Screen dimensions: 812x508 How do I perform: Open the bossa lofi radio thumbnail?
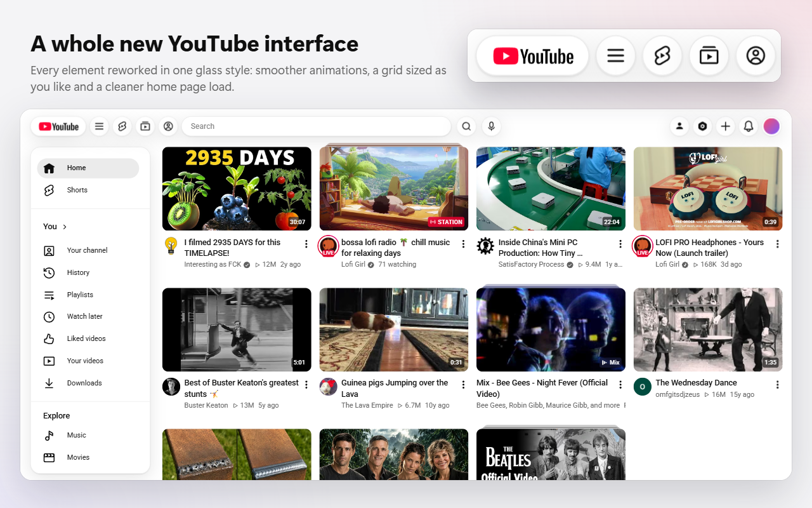pos(394,189)
